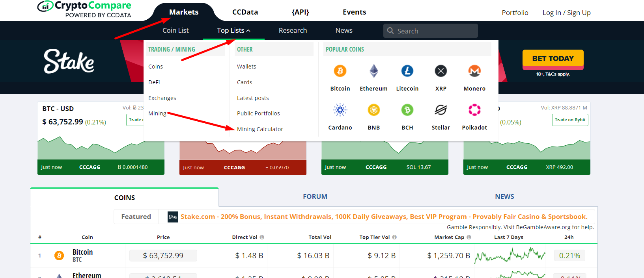Click the Stake.com featured promo link
This screenshot has width=644, height=278.
tap(384, 217)
